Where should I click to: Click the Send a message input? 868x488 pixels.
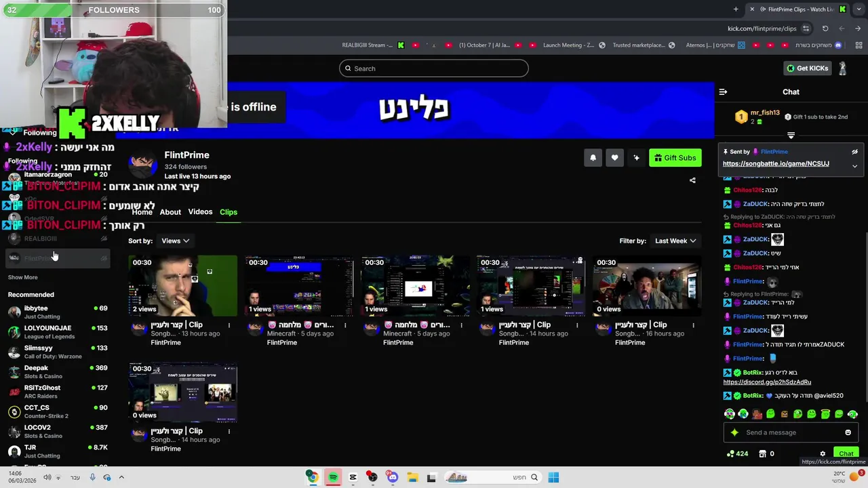tap(791, 432)
